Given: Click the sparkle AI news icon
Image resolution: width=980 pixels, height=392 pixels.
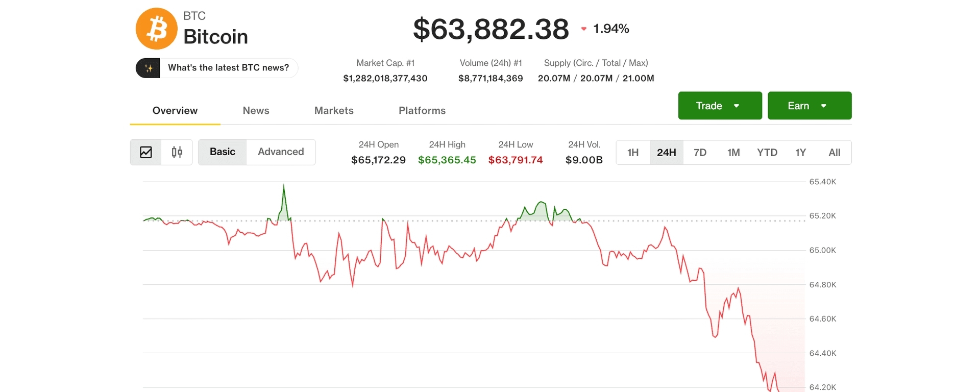Looking at the screenshot, I should (x=148, y=68).
